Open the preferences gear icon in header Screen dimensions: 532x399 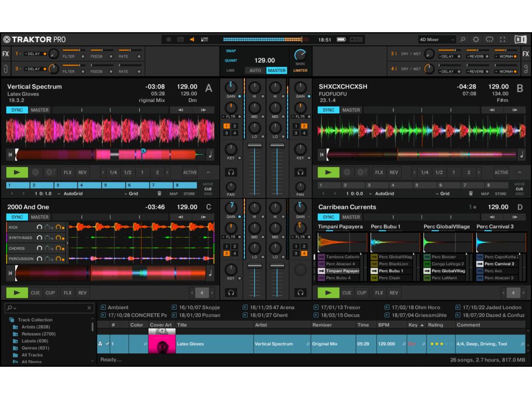(476, 39)
